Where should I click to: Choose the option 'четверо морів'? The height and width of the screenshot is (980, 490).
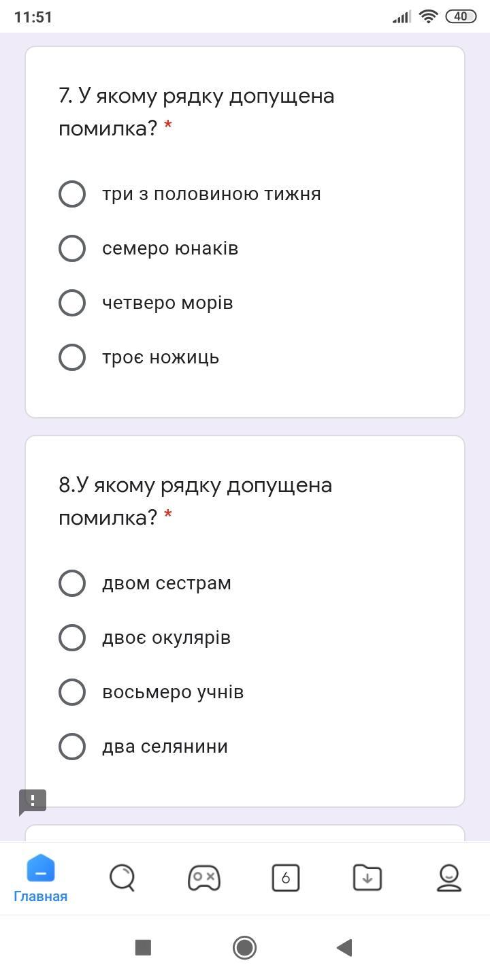[x=72, y=303]
